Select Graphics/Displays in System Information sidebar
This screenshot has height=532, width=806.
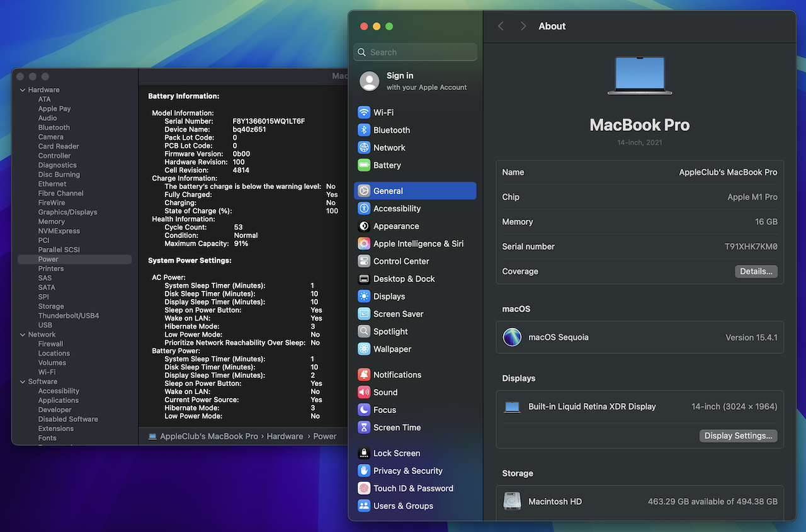coord(67,212)
